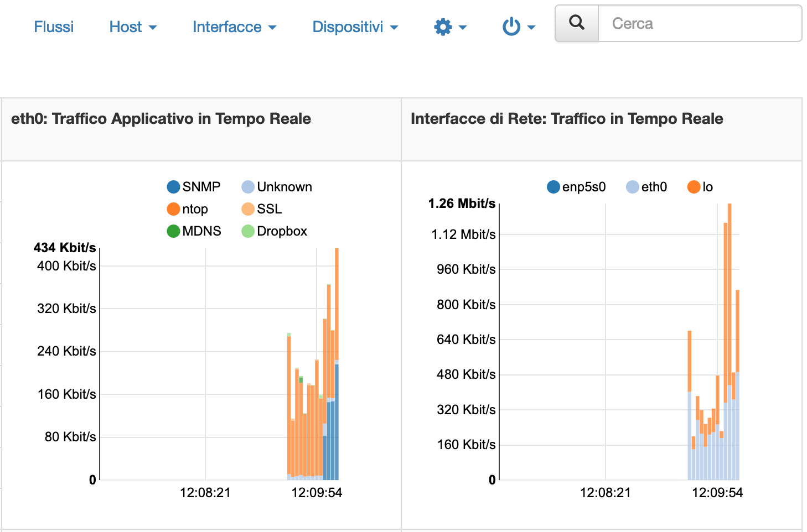The width and height of the screenshot is (807, 532).
Task: Click the '640 Kbit/s' axis label
Action: (x=466, y=340)
